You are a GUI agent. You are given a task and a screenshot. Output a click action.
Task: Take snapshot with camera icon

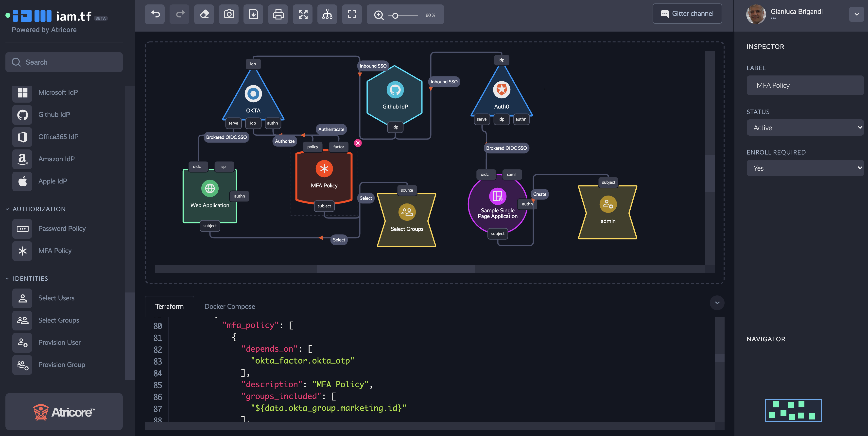pyautogui.click(x=228, y=14)
